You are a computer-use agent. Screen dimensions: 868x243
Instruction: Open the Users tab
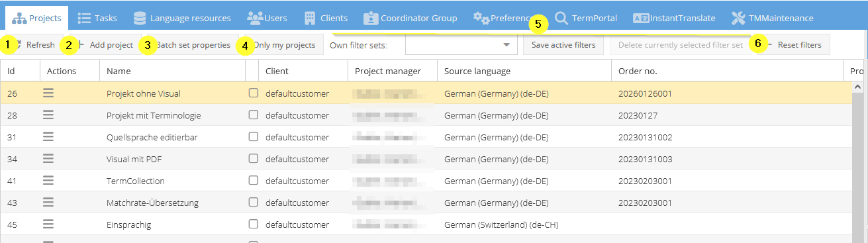click(267, 18)
